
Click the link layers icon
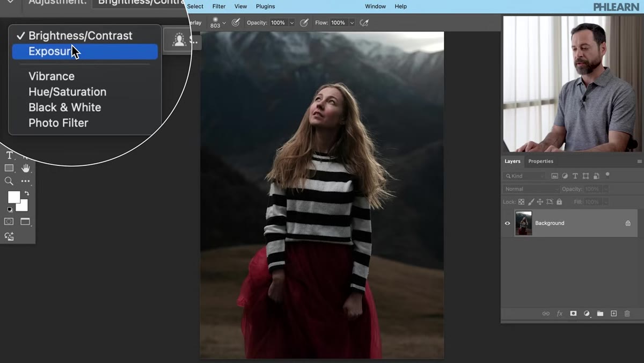(x=546, y=314)
